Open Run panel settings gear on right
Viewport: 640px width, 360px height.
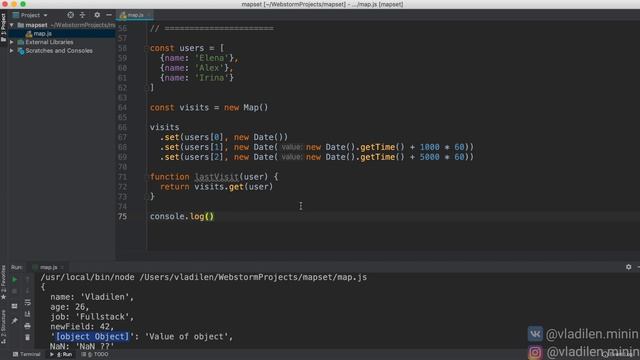629,267
